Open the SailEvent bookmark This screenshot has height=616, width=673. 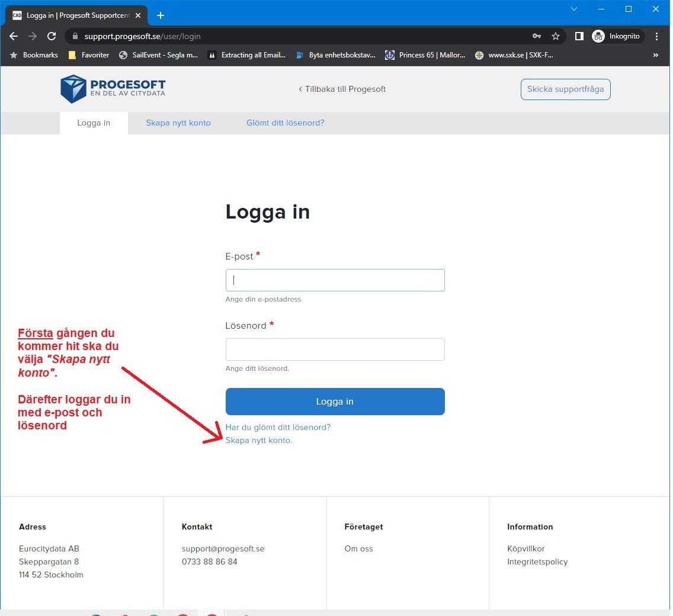coord(158,55)
